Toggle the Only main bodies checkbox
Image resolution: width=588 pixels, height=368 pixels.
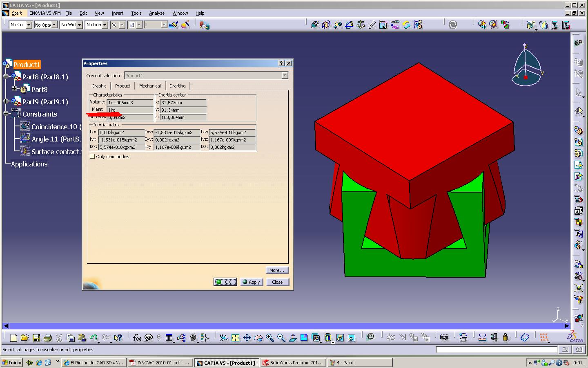coord(92,157)
